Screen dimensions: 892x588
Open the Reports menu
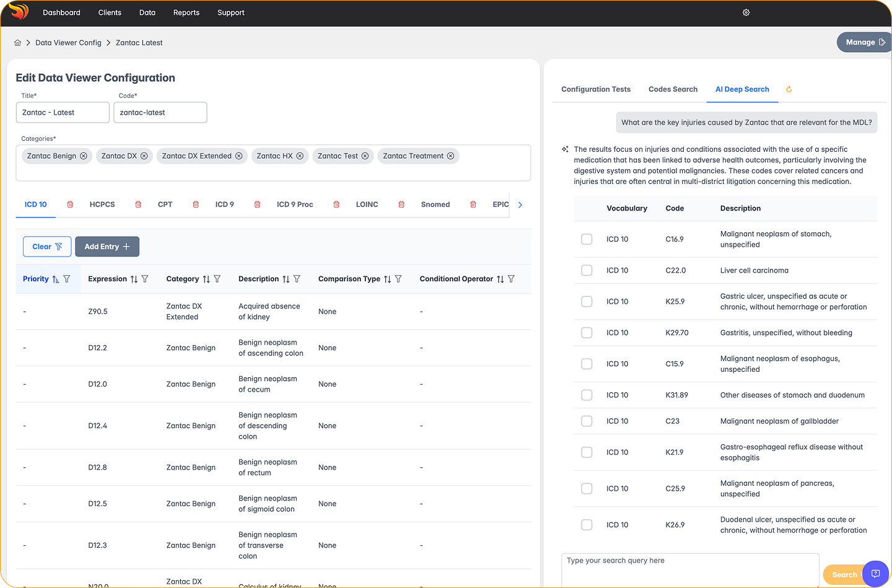click(x=186, y=12)
